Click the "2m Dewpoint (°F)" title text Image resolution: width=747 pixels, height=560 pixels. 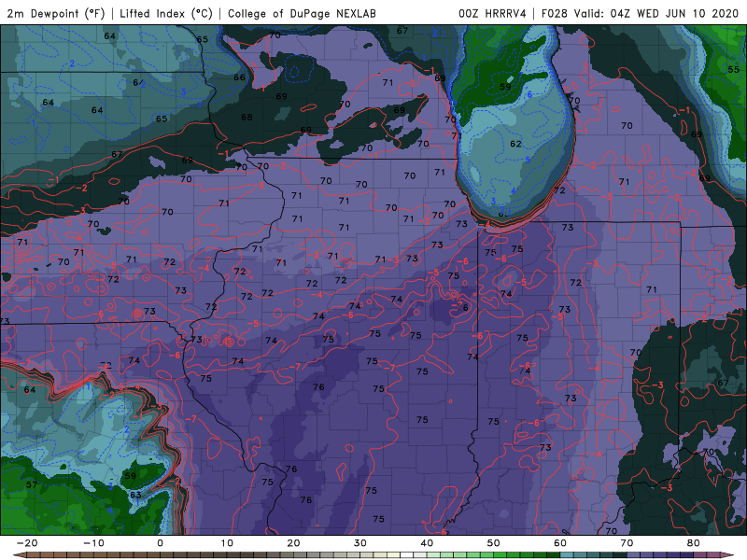pos(56,13)
